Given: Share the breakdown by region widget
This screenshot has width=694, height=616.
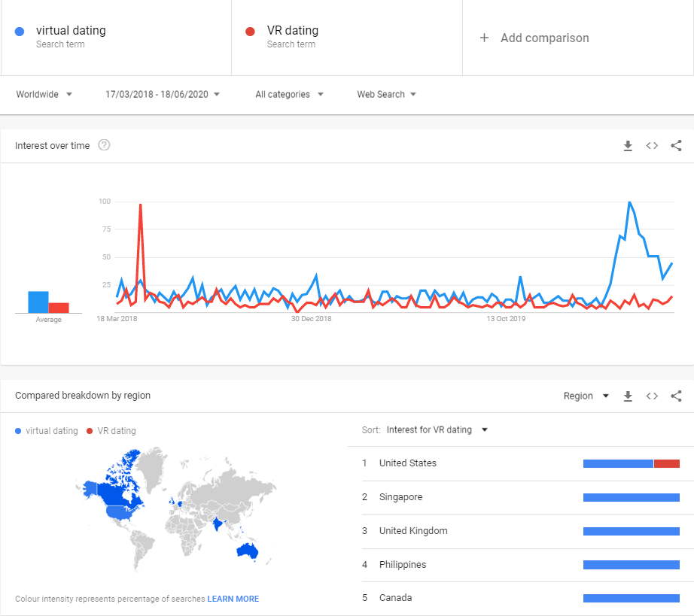Looking at the screenshot, I should point(676,396).
